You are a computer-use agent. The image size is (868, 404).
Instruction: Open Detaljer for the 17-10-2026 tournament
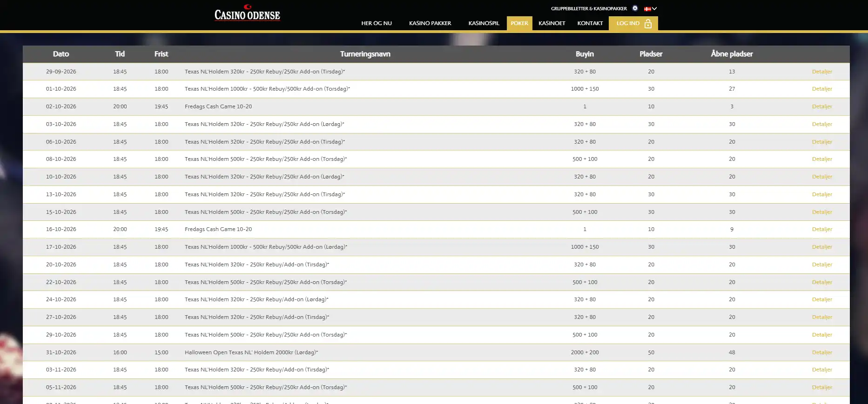pos(822,247)
